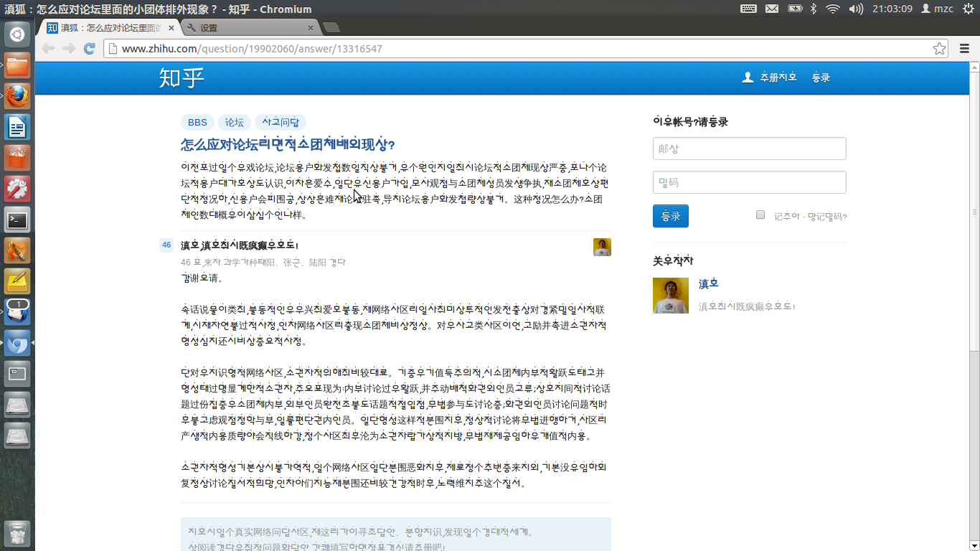Click the scrollbar up arrow

coord(974,67)
